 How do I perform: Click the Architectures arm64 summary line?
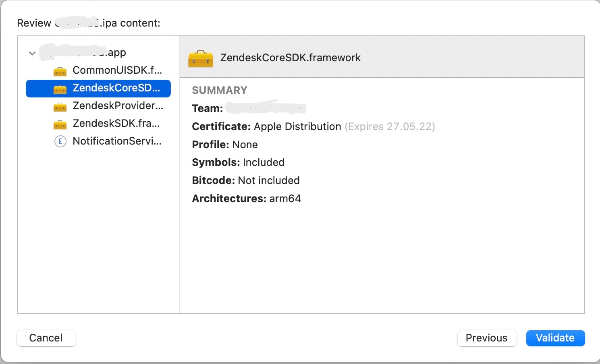point(246,199)
